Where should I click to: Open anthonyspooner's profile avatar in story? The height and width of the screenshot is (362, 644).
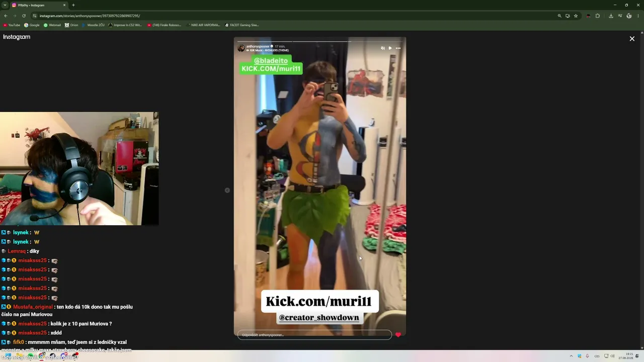241,48
